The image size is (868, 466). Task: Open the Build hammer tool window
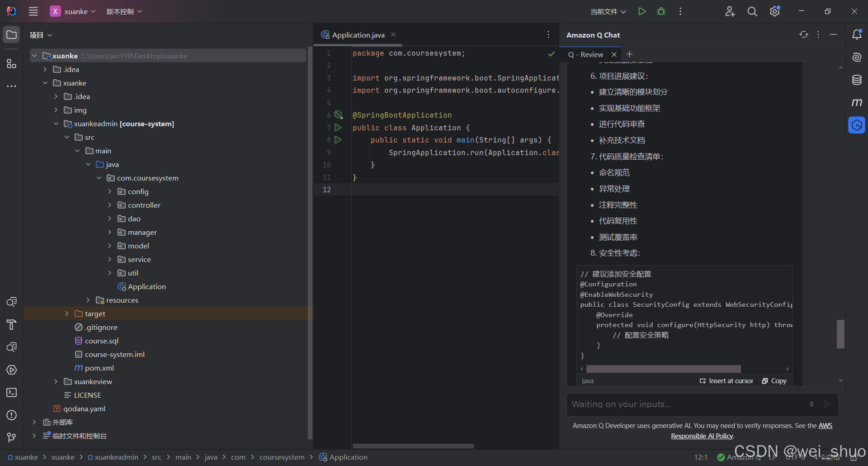(x=11, y=324)
